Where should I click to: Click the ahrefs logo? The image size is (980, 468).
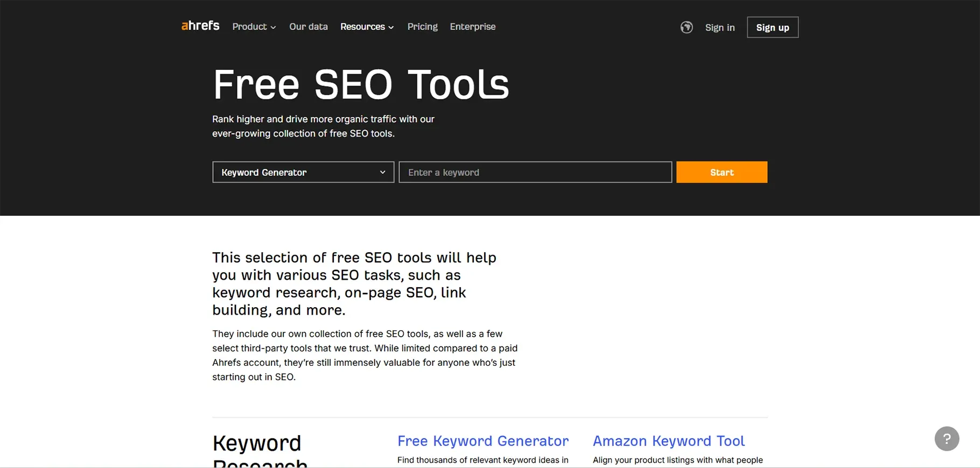[x=200, y=26]
